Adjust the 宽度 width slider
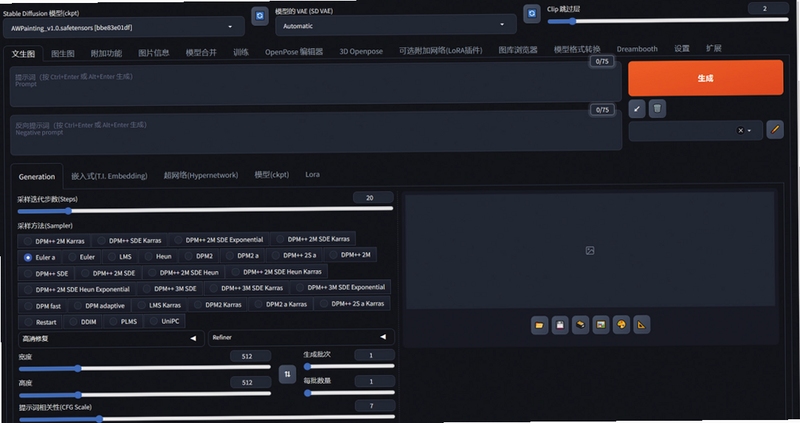The width and height of the screenshot is (800, 423). [144, 367]
